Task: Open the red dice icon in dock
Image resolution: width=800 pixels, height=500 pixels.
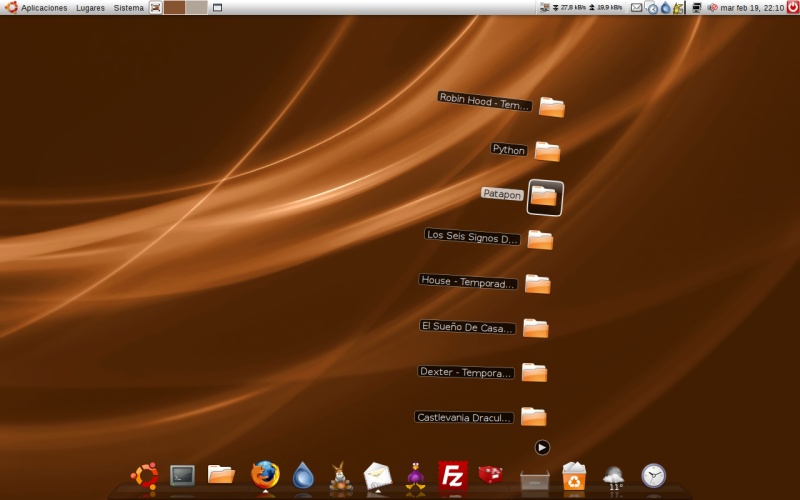Action: click(x=490, y=475)
